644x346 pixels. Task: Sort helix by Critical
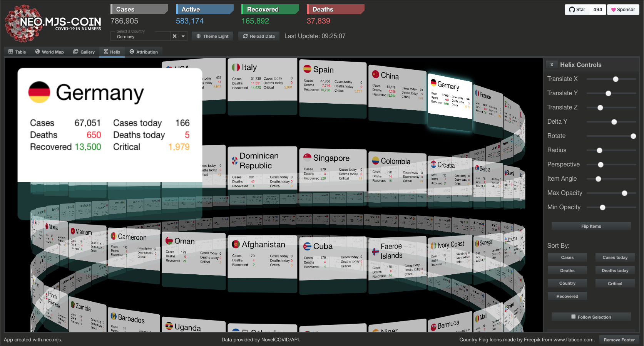point(615,283)
